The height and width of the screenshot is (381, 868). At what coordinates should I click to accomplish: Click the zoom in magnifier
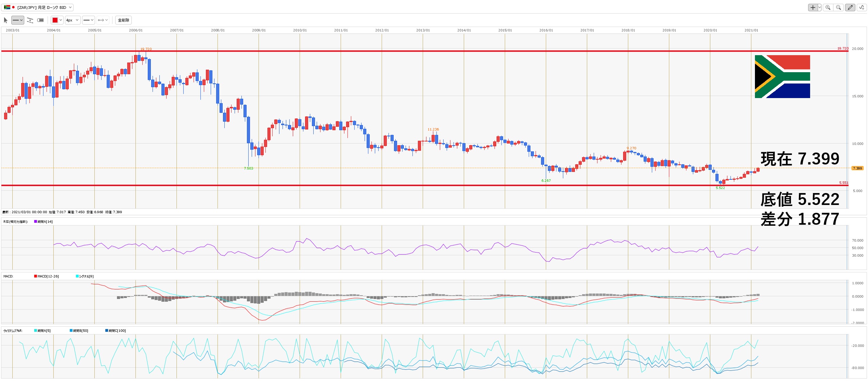point(828,7)
